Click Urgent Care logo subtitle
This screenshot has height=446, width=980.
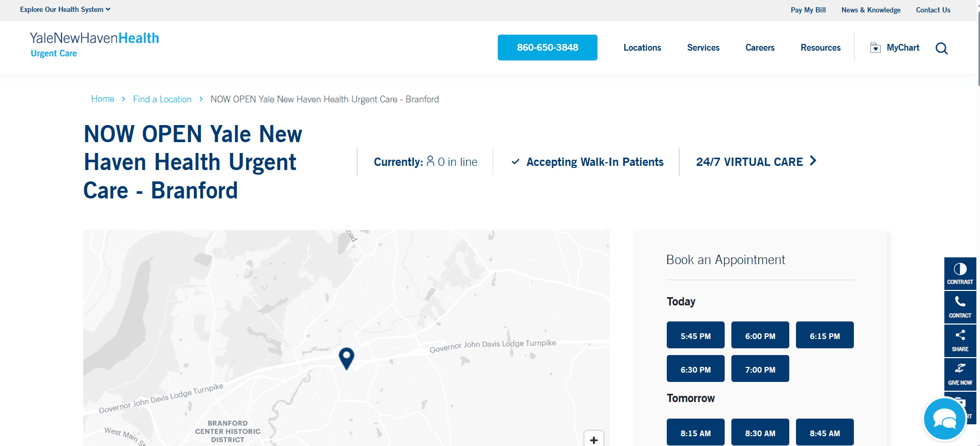pyautogui.click(x=54, y=53)
